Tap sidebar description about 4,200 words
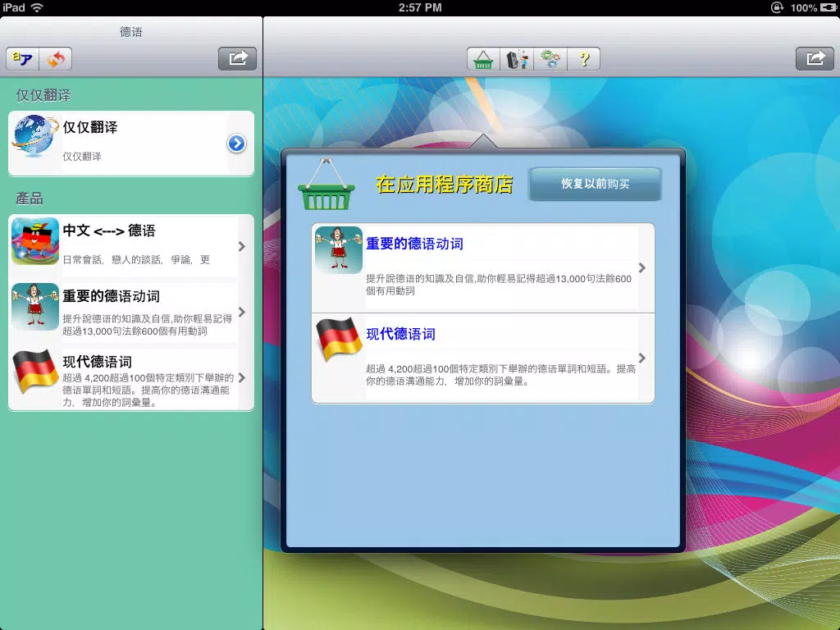840x630 pixels. coord(148,390)
